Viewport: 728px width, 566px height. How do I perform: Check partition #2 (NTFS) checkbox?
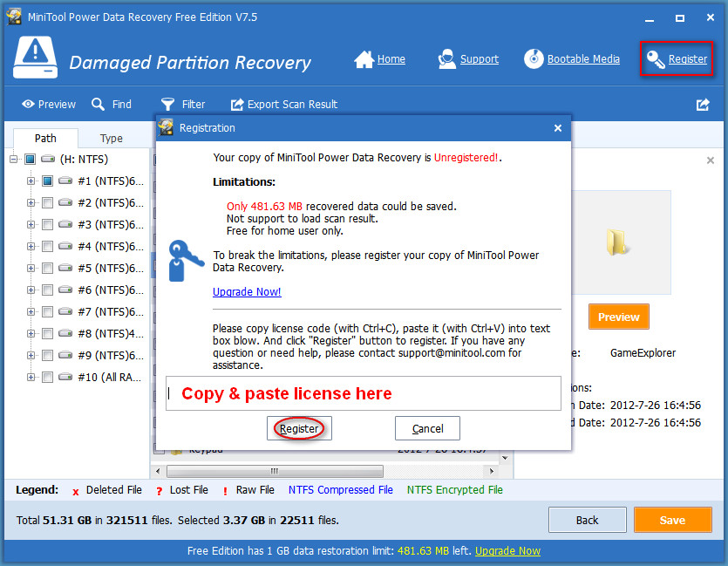(47, 202)
